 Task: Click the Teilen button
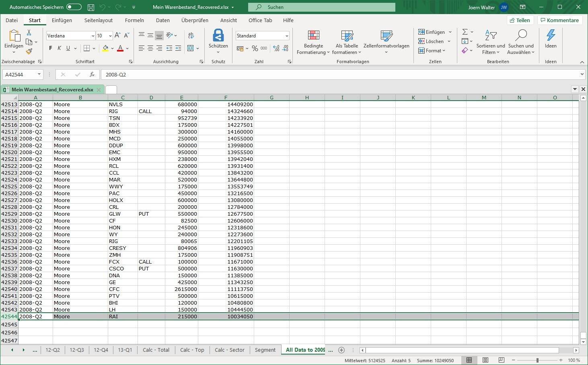click(x=520, y=20)
